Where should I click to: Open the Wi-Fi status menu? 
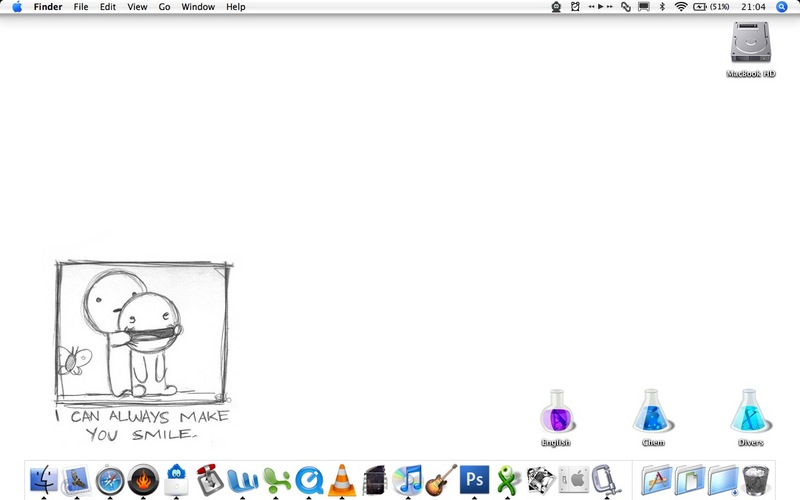[x=681, y=7]
